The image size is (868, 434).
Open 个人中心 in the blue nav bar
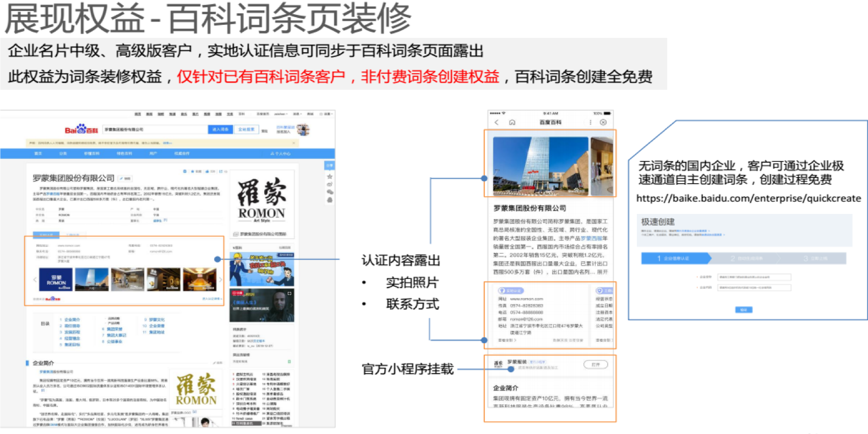pos(280,153)
